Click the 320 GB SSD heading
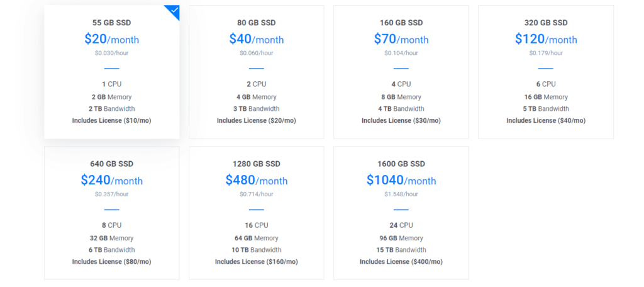Screen dimensions: 644x287 pyautogui.click(x=546, y=23)
